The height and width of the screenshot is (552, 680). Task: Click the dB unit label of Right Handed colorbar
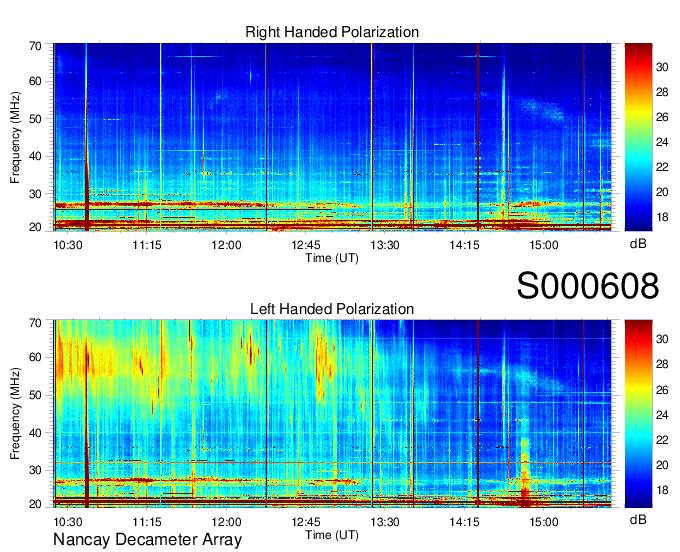point(638,244)
